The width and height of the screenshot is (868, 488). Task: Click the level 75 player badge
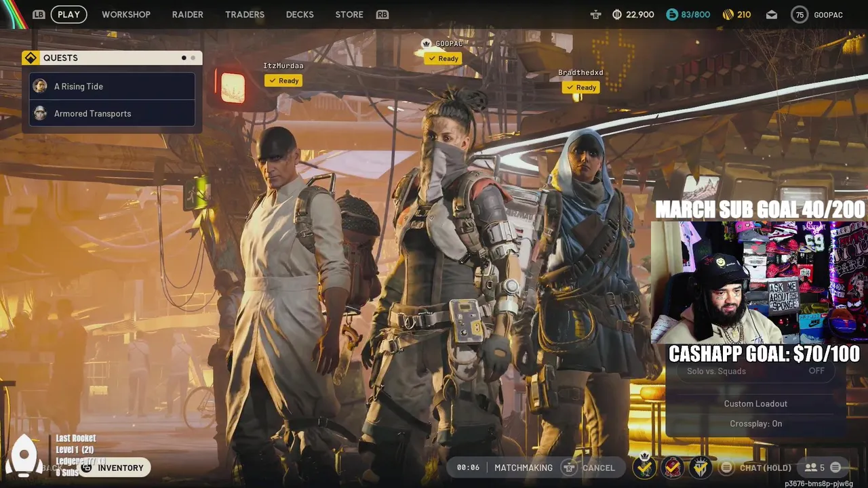pos(800,14)
